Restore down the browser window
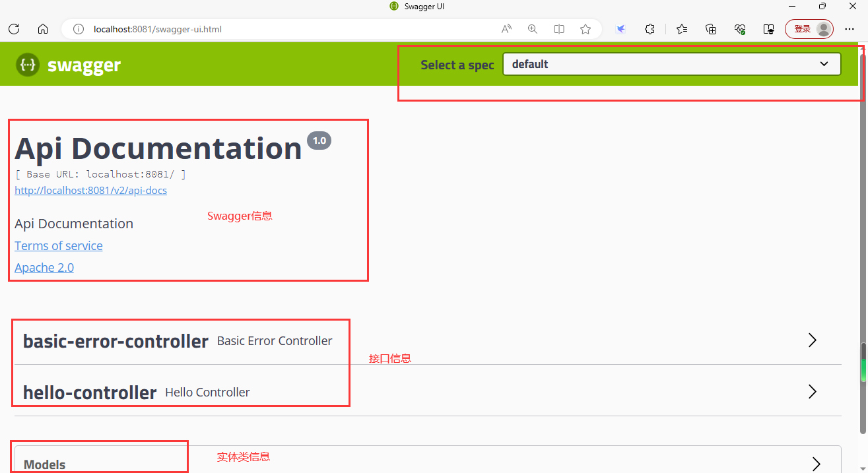The image size is (868, 473). 822,7
